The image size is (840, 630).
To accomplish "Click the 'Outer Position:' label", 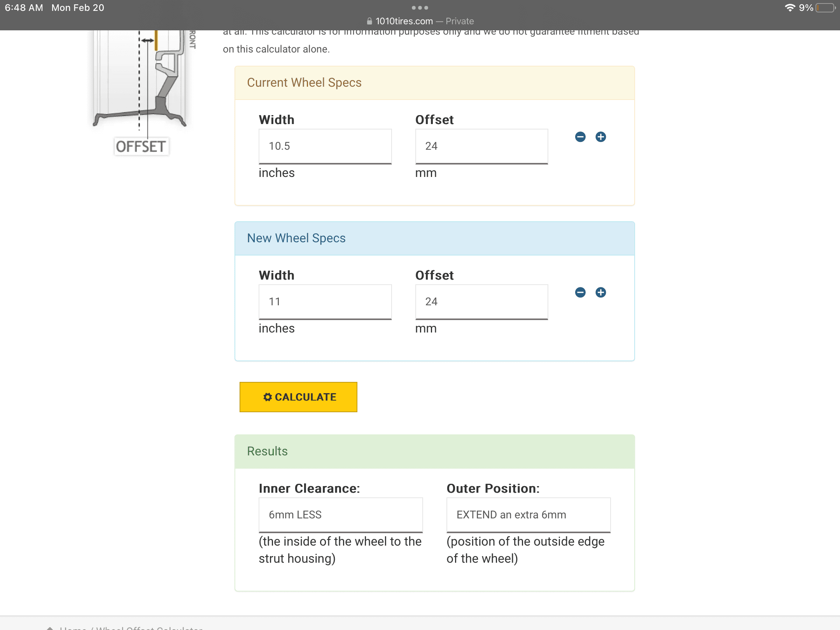I will tap(493, 488).
